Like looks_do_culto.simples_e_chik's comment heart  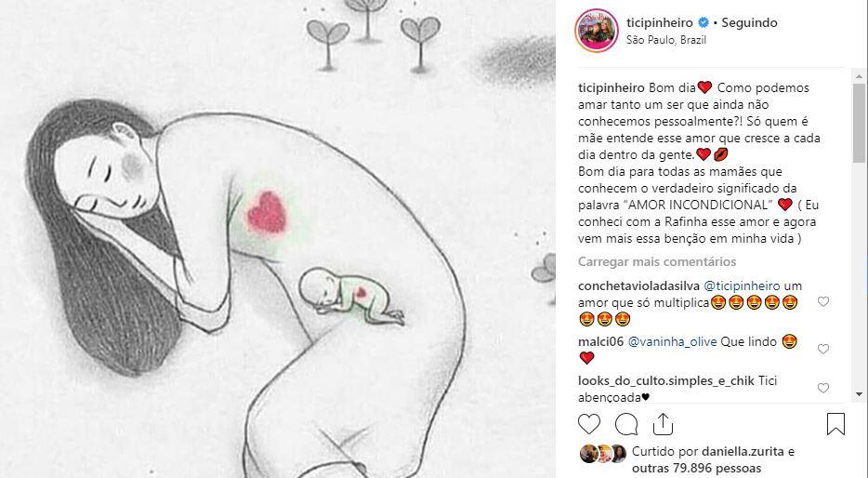click(823, 388)
